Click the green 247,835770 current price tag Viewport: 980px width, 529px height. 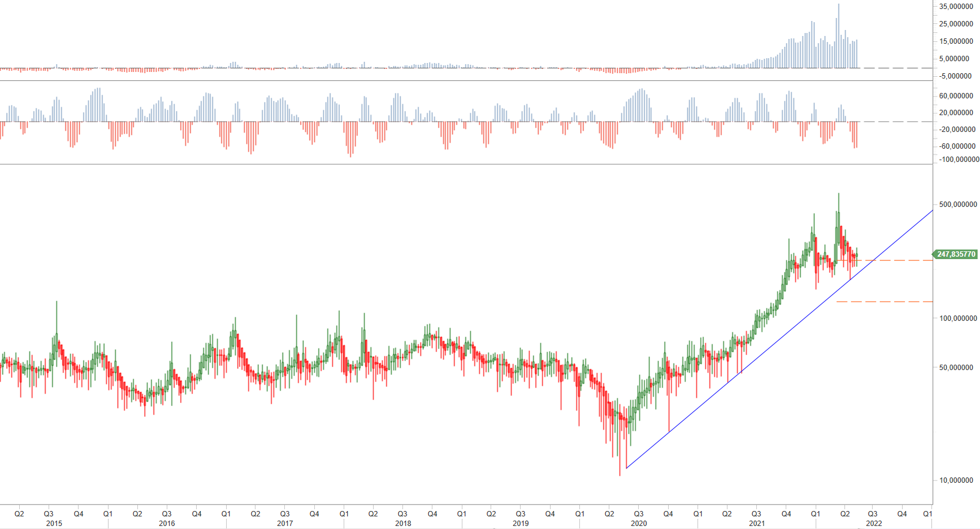click(x=955, y=254)
